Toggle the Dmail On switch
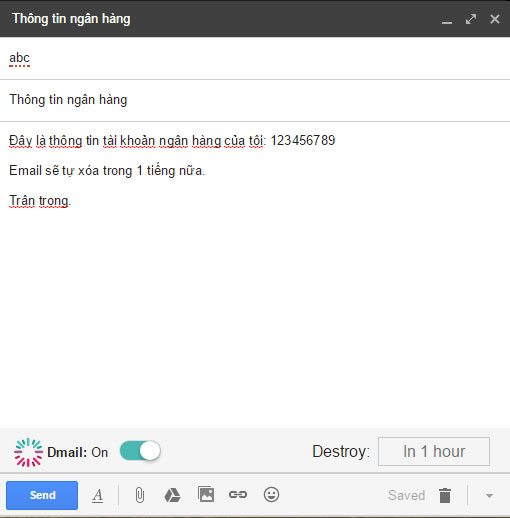 tap(140, 451)
